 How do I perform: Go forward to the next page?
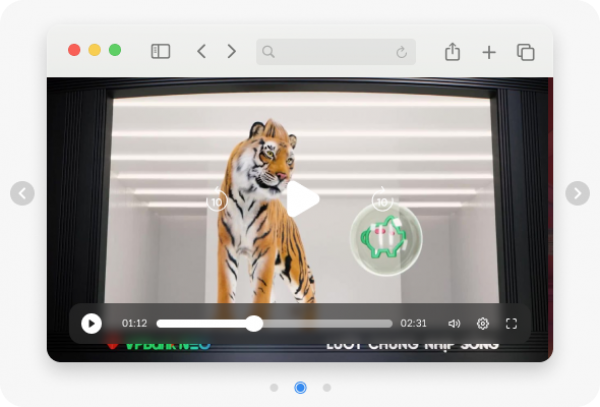click(x=231, y=51)
